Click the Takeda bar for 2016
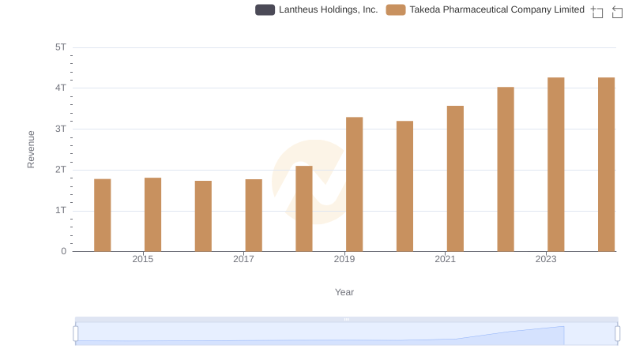This screenshot has width=632, height=364. click(x=203, y=216)
